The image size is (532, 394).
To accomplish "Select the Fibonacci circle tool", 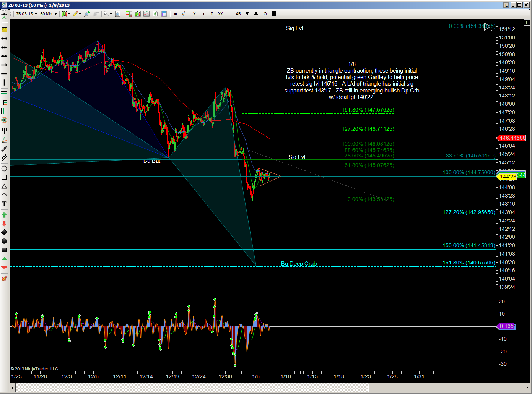I will point(4,120).
